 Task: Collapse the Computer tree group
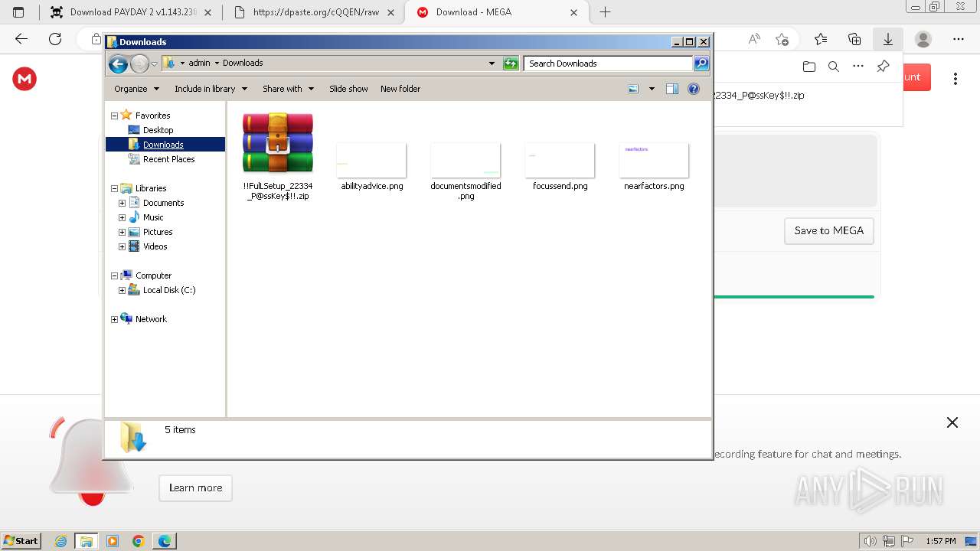tap(114, 275)
